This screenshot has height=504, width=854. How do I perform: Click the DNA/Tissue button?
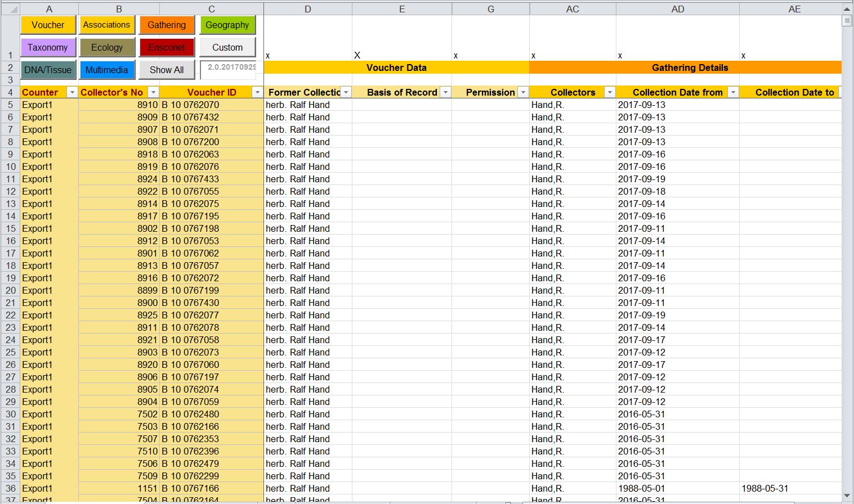pos(48,70)
